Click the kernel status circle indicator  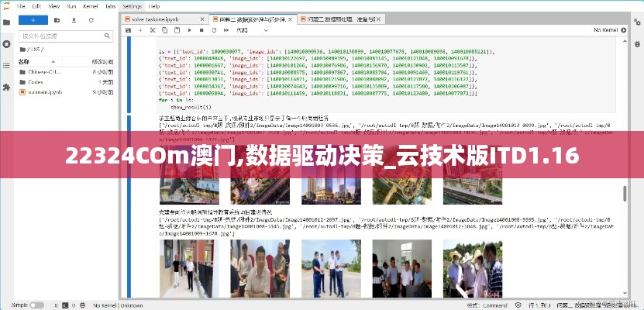pos(624,30)
